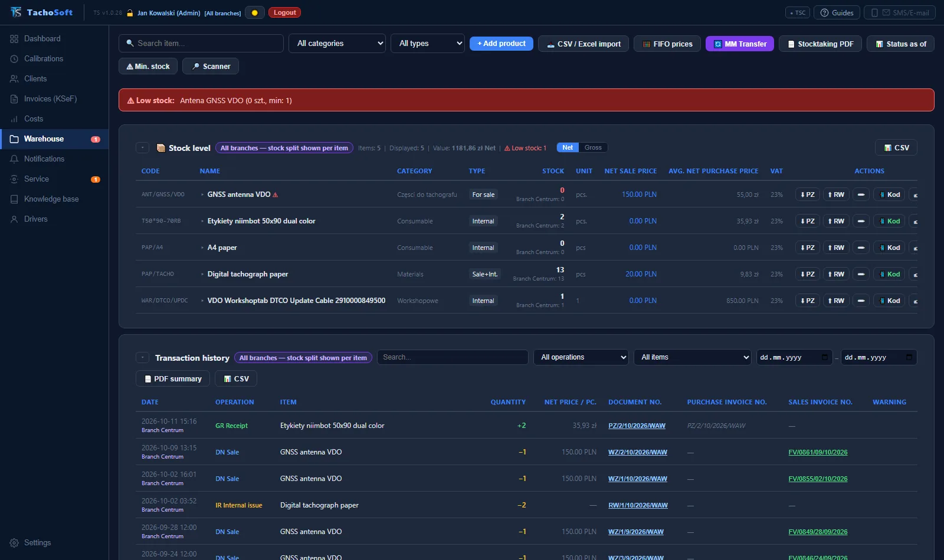Switch stock prices to Gross

pos(593,147)
